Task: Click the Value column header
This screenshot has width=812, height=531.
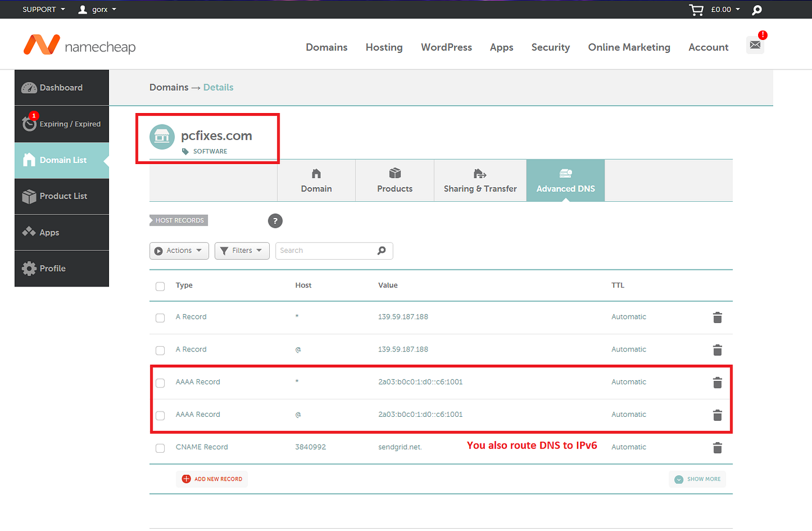Action: [388, 285]
